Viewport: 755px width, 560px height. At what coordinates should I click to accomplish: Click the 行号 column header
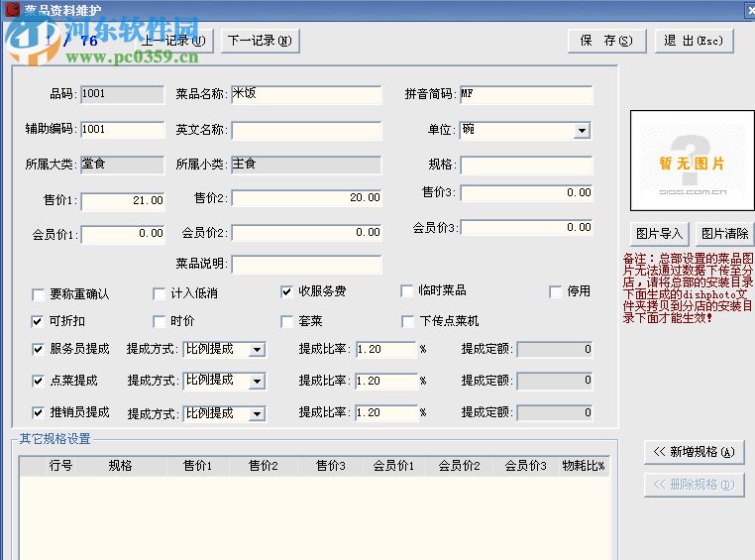pyautogui.click(x=60, y=466)
